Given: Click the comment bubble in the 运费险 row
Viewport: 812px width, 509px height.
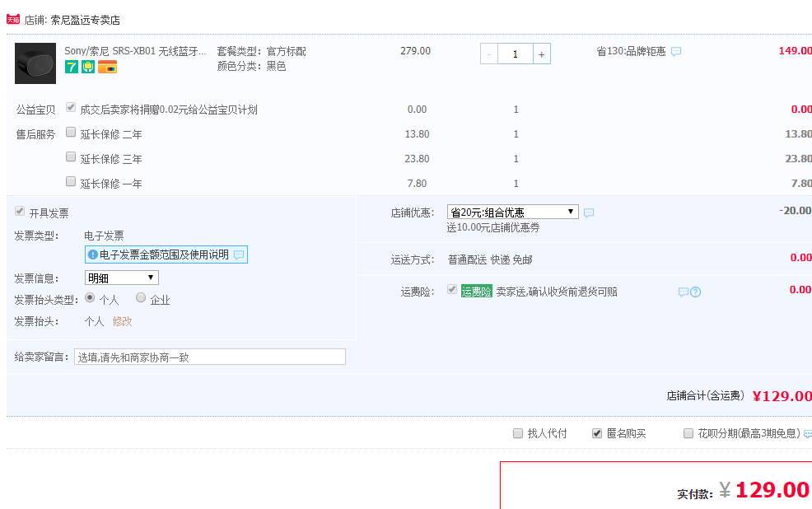Looking at the screenshot, I should point(683,292).
